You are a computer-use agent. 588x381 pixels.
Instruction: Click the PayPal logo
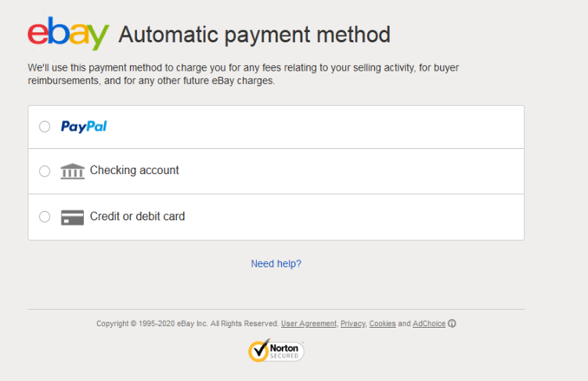(84, 126)
